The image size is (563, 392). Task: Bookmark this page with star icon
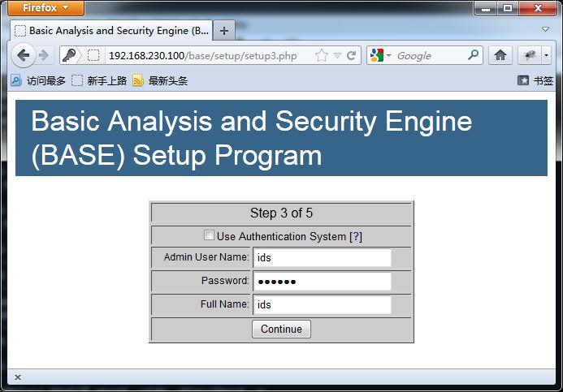[322, 55]
